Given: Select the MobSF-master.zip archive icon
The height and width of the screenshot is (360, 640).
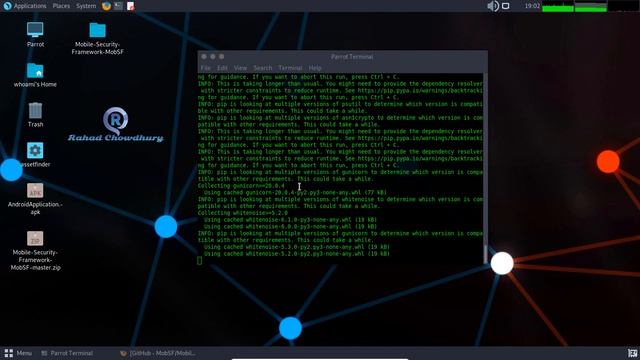Looking at the screenshot, I should coord(35,238).
